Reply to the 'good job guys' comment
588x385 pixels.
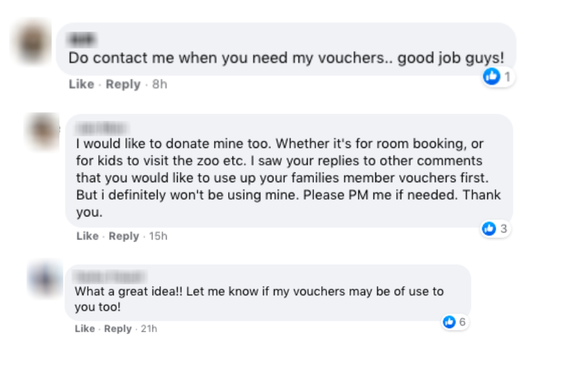pos(123,85)
